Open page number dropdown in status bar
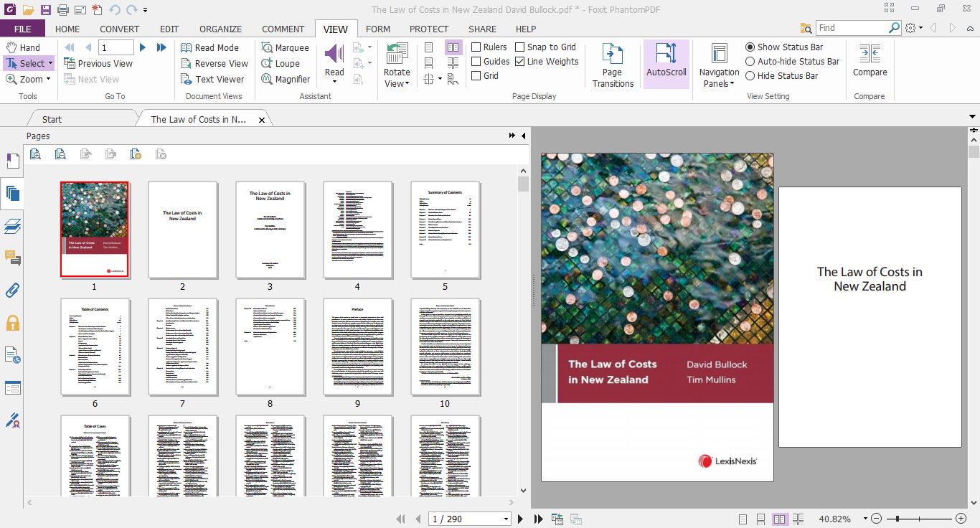Viewport: 980px width, 528px height. [x=506, y=519]
